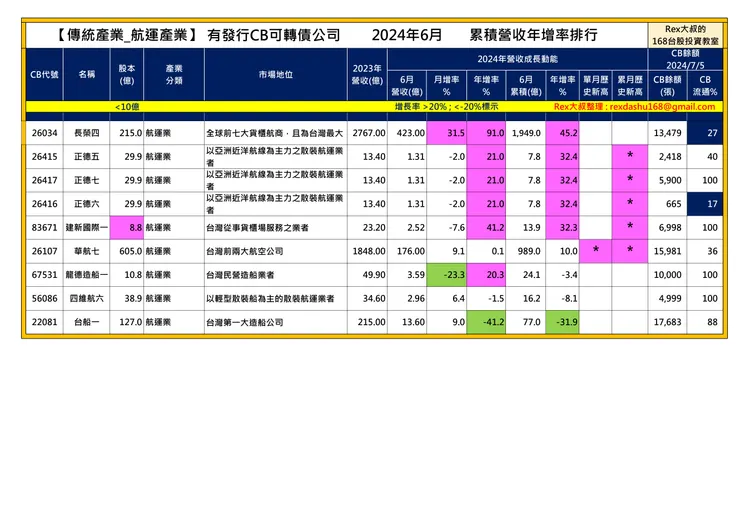
Task: Select the 2024年營收成長動能 group header
Action: pos(517,59)
